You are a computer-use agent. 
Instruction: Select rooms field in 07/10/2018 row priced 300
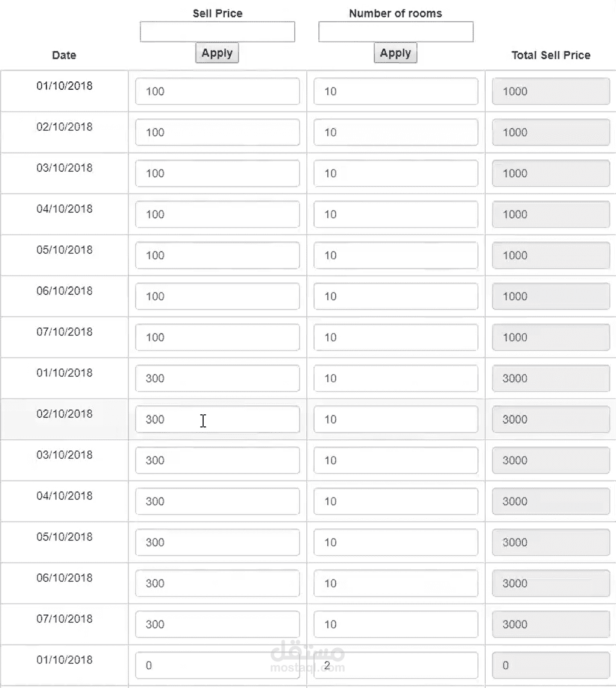(x=395, y=625)
